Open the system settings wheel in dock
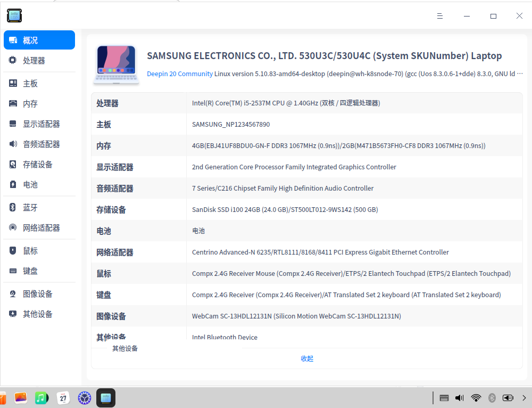Image resolution: width=532 pixels, height=408 pixels. point(85,398)
